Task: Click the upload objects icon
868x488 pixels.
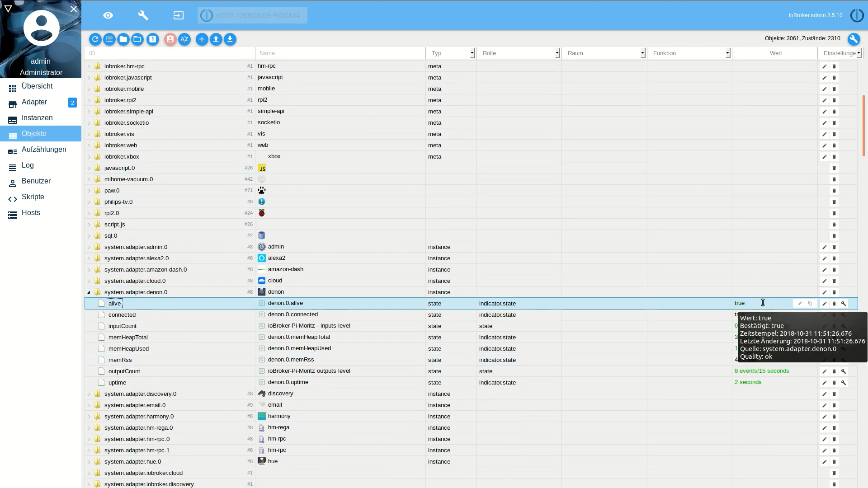Action: pos(216,39)
